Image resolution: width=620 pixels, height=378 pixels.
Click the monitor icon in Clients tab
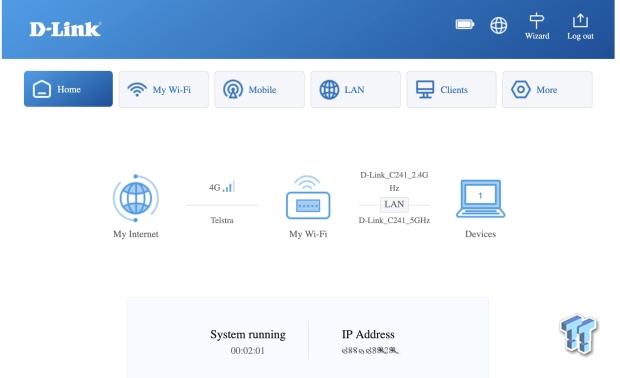tap(425, 89)
